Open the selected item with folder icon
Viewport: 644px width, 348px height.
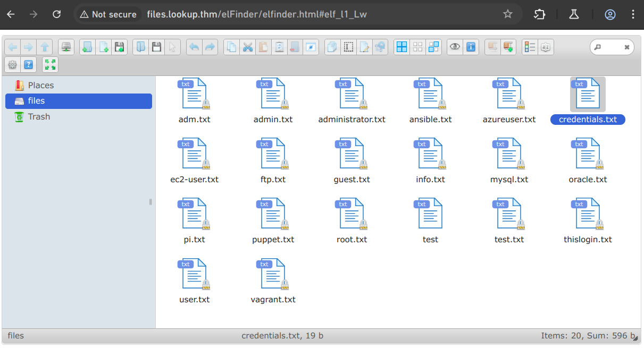140,47
